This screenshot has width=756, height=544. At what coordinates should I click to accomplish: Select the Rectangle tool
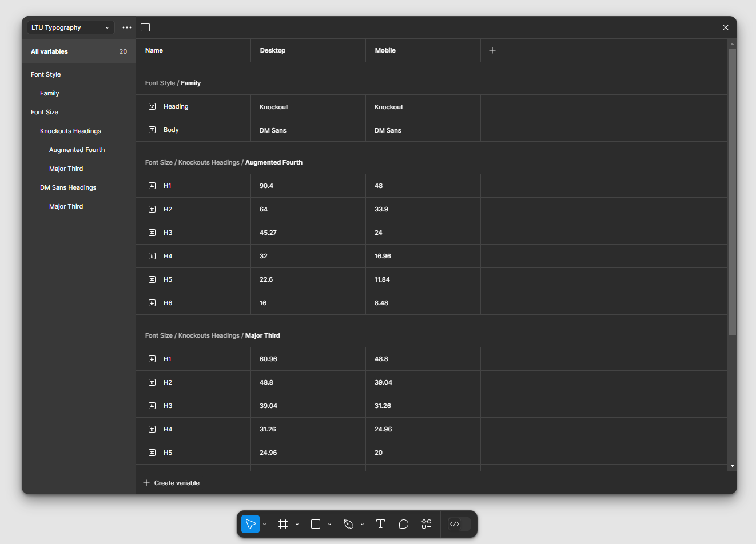pos(315,524)
